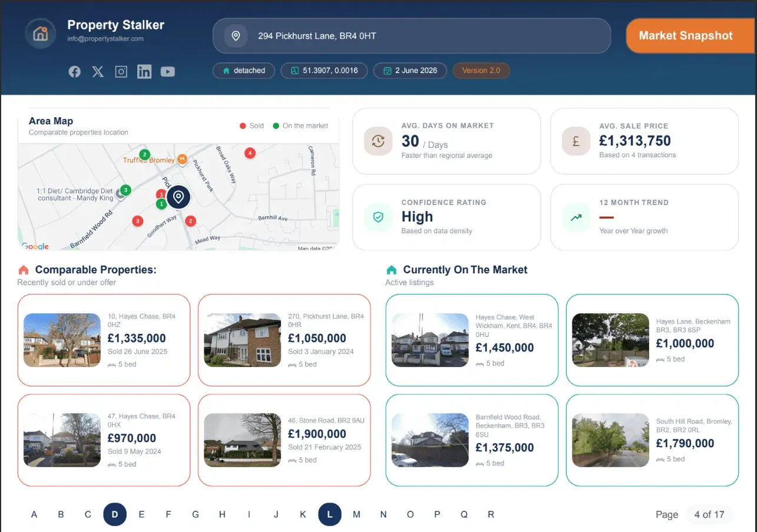This screenshot has height=532, width=757.
Task: Open the 10, Hayes Chase property photo
Action: pos(62,340)
